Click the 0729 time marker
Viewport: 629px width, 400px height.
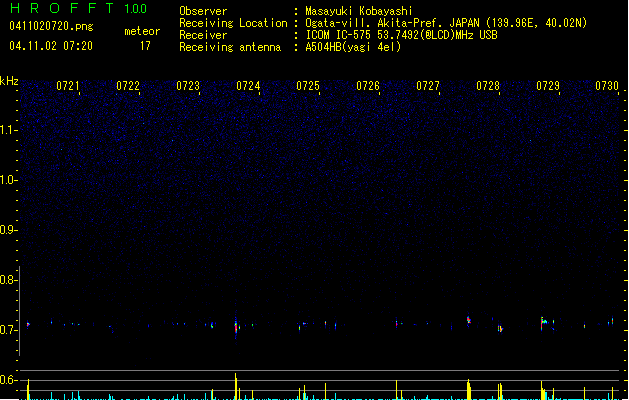pyautogui.click(x=548, y=86)
